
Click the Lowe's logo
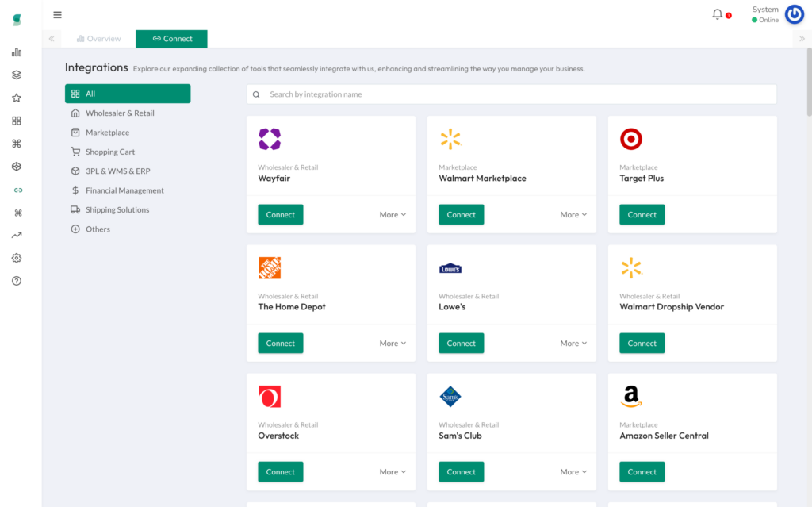tap(450, 268)
